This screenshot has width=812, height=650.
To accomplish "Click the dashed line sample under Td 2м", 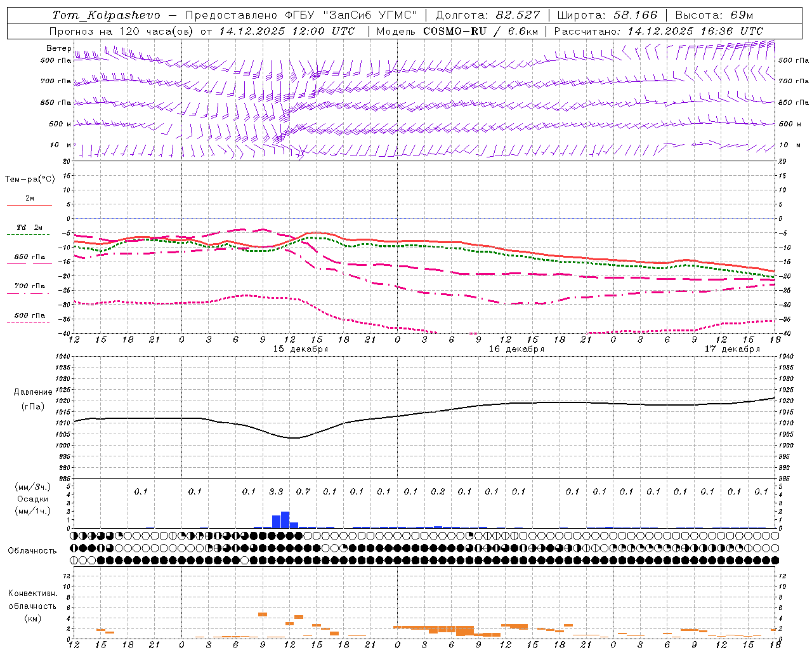I will [x=28, y=234].
